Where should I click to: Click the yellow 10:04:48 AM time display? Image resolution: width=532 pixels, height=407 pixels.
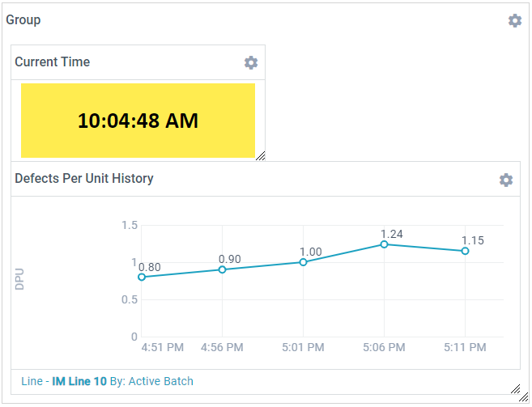click(x=138, y=121)
